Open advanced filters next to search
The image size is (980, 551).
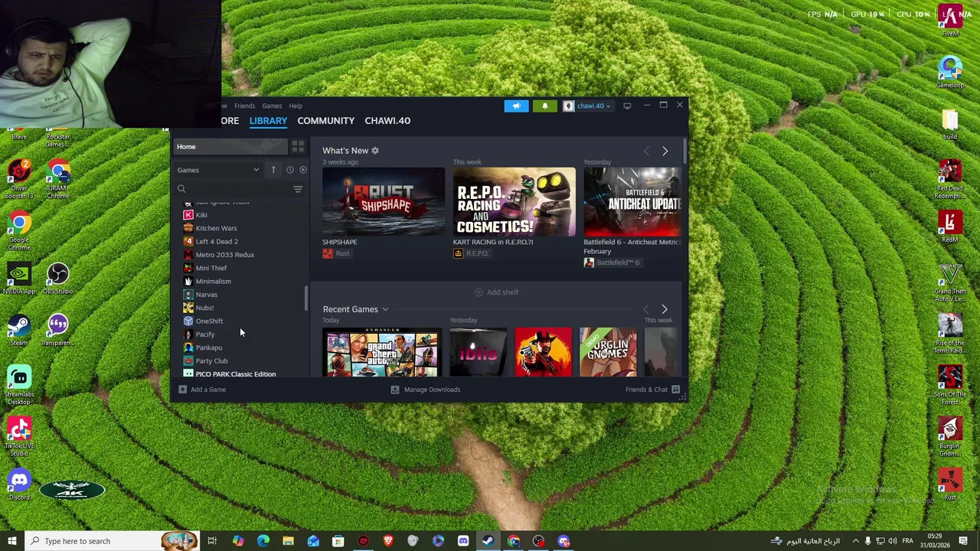pos(298,189)
